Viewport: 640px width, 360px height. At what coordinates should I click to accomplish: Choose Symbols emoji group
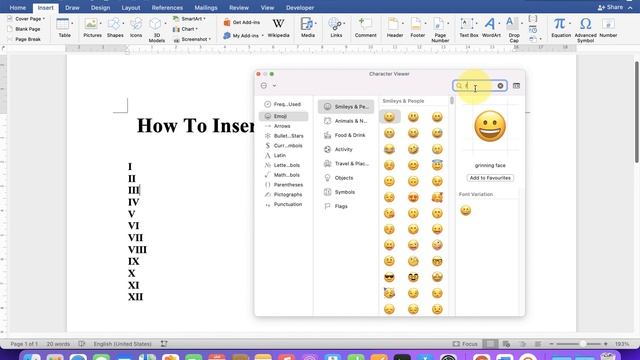pos(346,192)
